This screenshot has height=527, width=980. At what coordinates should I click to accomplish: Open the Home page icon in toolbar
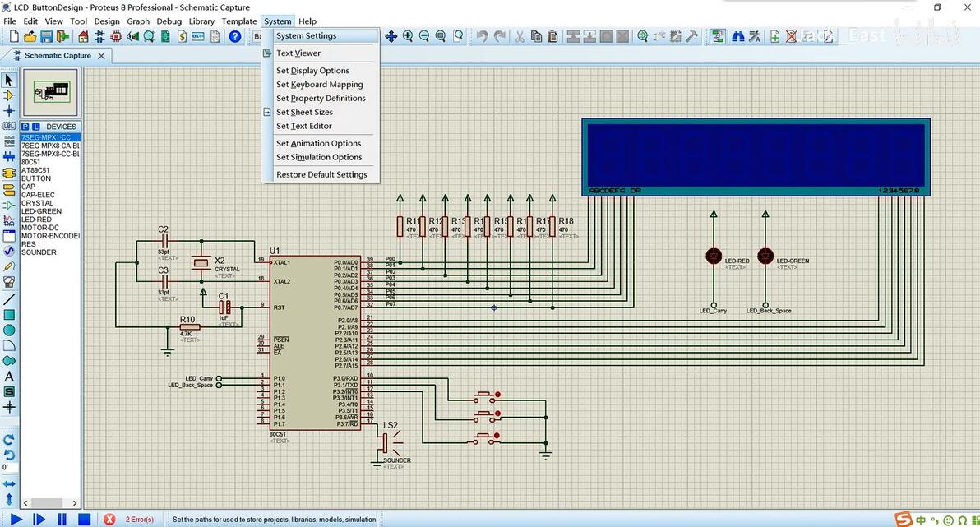tap(83, 36)
